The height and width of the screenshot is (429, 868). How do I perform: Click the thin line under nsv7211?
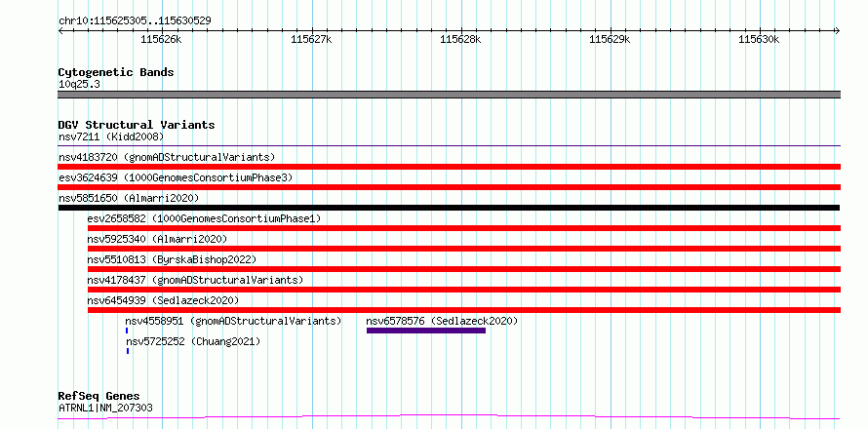click(x=450, y=146)
